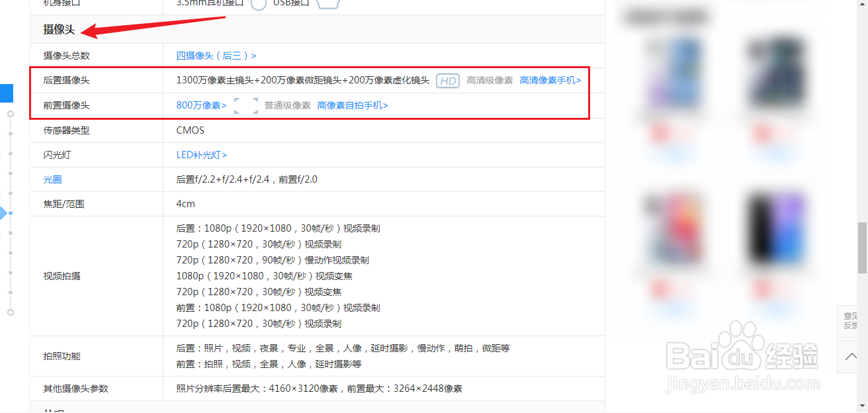Image resolution: width=868 pixels, height=413 pixels.
Task: Select the 其他摄像头参数 row label
Action: click(x=75, y=389)
